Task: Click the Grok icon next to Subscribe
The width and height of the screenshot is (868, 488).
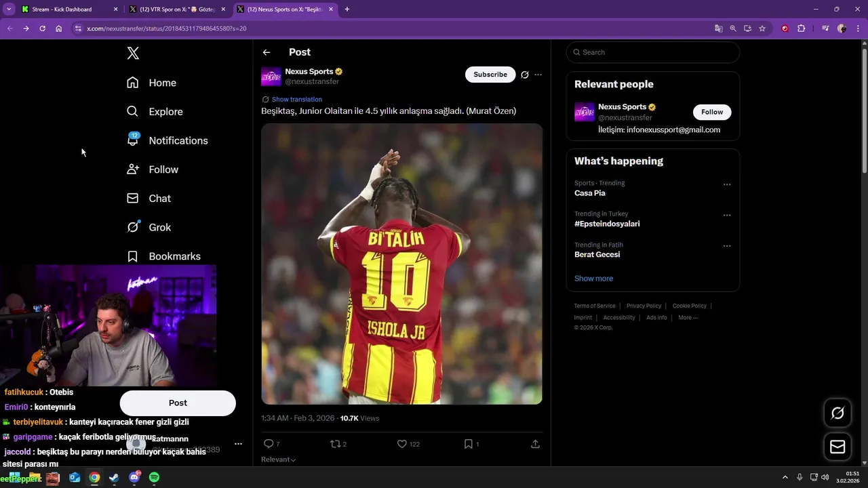Action: pos(524,75)
